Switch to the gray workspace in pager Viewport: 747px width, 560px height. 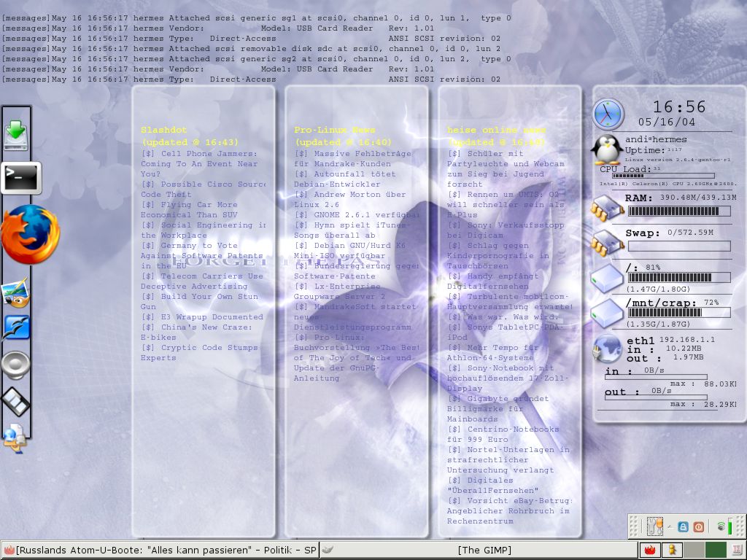(694, 550)
